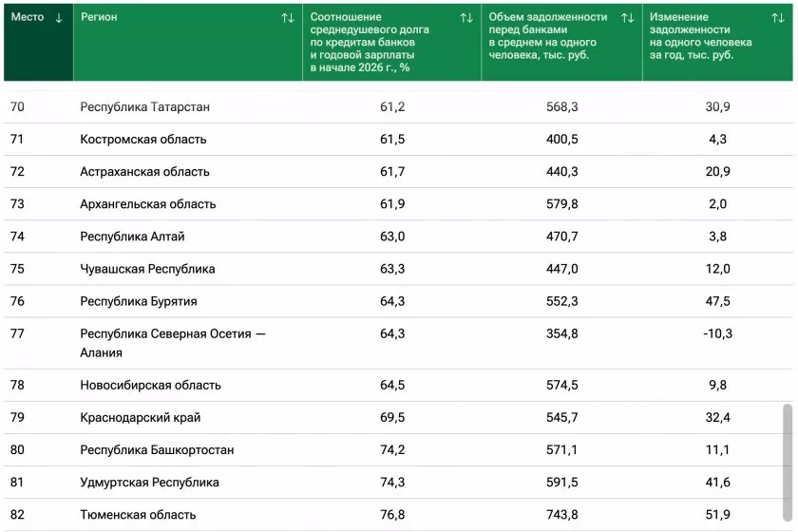798x532 pixels.
Task: Click the sort arrow beside Место header
Action: click(59, 18)
